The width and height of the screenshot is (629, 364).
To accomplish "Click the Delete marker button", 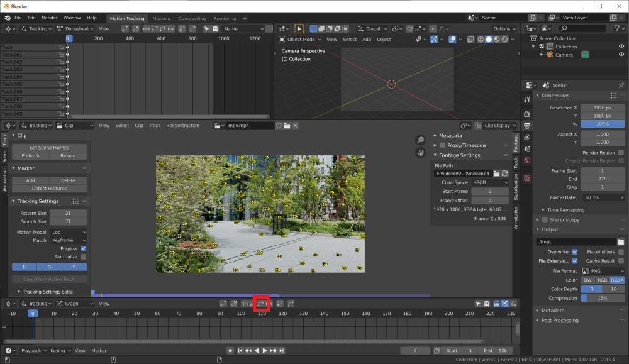I will click(x=68, y=180).
